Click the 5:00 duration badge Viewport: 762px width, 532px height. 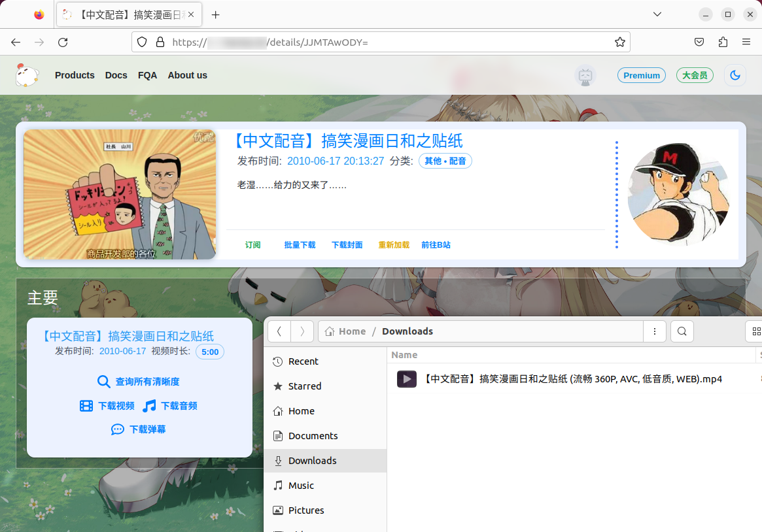[x=210, y=352]
